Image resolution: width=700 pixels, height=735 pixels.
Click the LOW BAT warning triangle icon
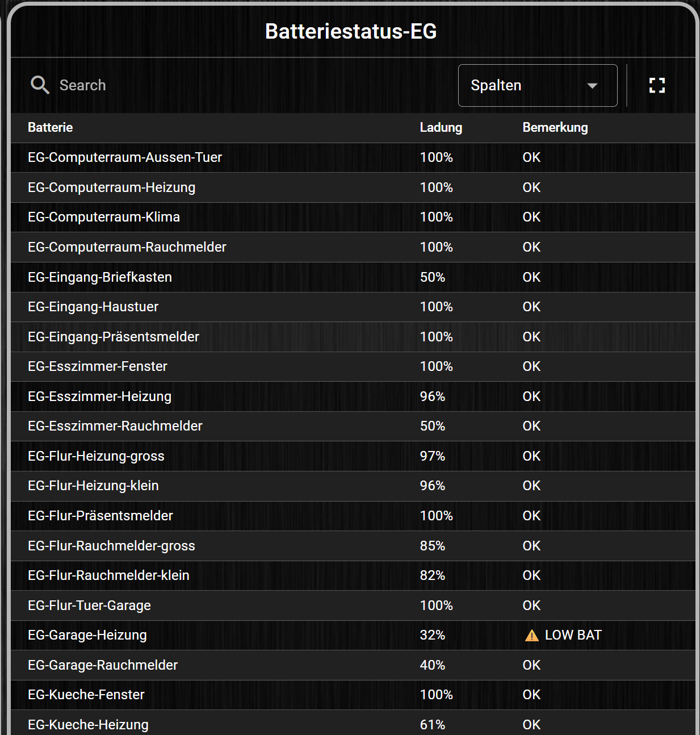coord(532,636)
